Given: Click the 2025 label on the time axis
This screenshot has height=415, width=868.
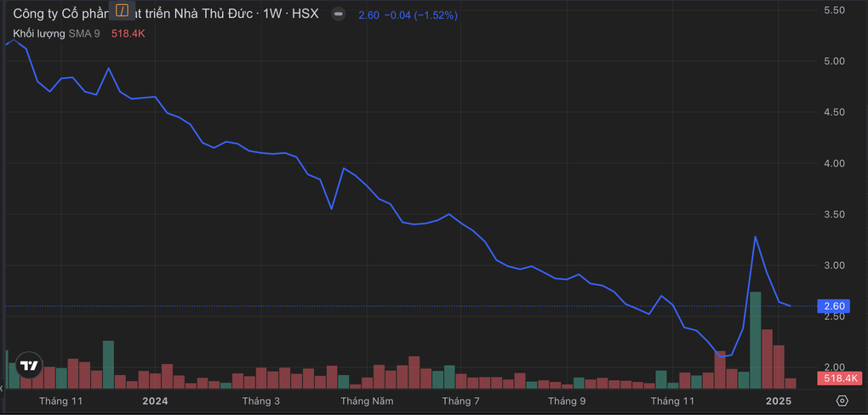Looking at the screenshot, I should [778, 401].
